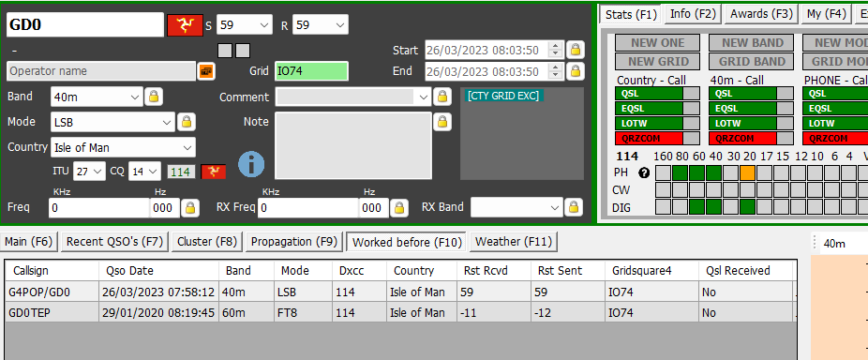868x360 pixels.
Task: Switch to the Awards (F3) tab
Action: pyautogui.click(x=761, y=14)
